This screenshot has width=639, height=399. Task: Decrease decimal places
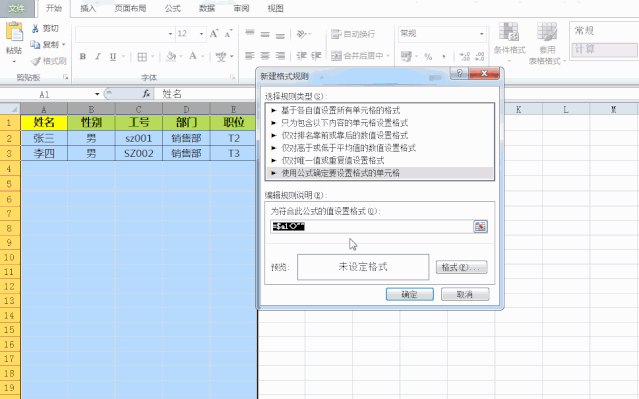coord(480,57)
